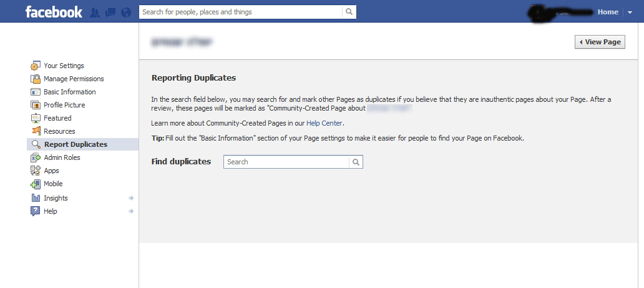Open Your Settings section
This screenshot has height=288, width=644.
[64, 66]
